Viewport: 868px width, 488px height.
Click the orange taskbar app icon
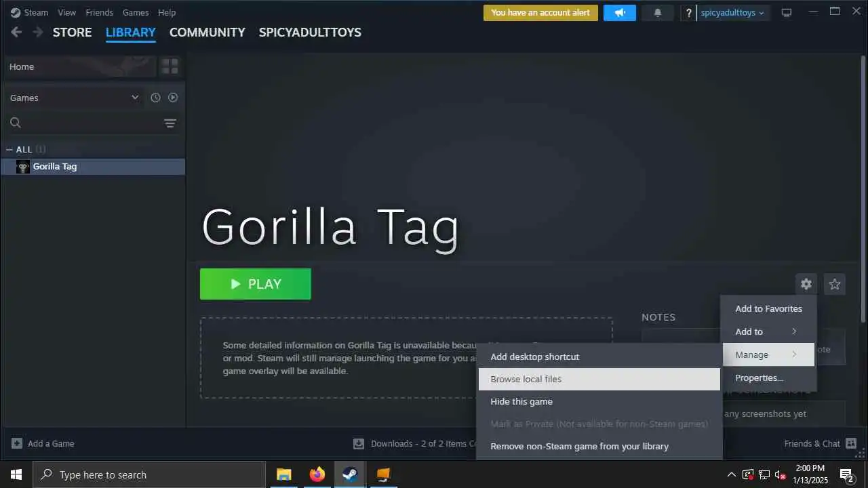click(x=384, y=474)
